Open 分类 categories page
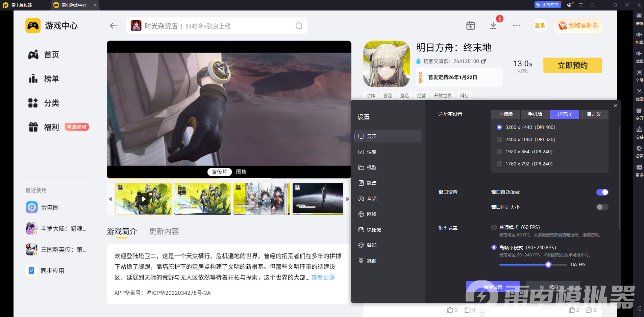Screen dimensions: 644x317 click(x=44, y=103)
